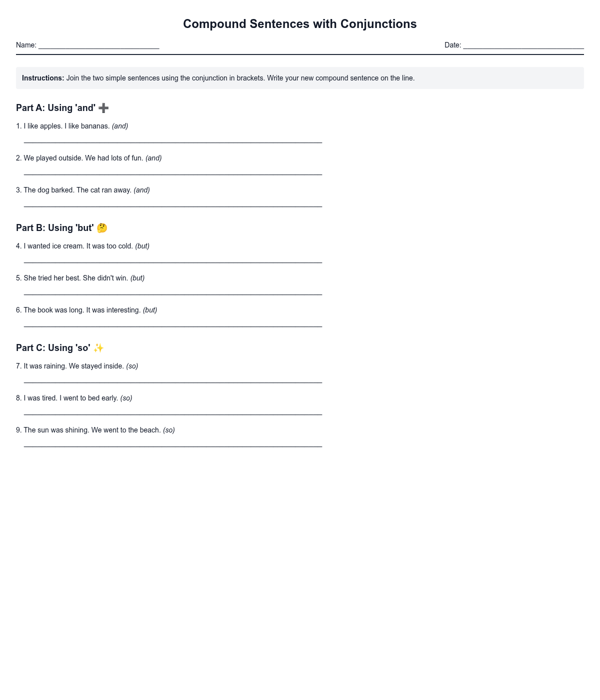600x700 pixels.
Task: Click the italic '(so)' hint in question 7
Action: (x=132, y=366)
